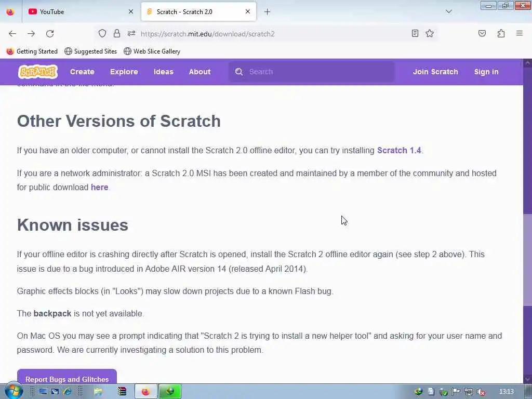Open the Windows Start orb
This screenshot has width=532, height=399.
click(14, 391)
